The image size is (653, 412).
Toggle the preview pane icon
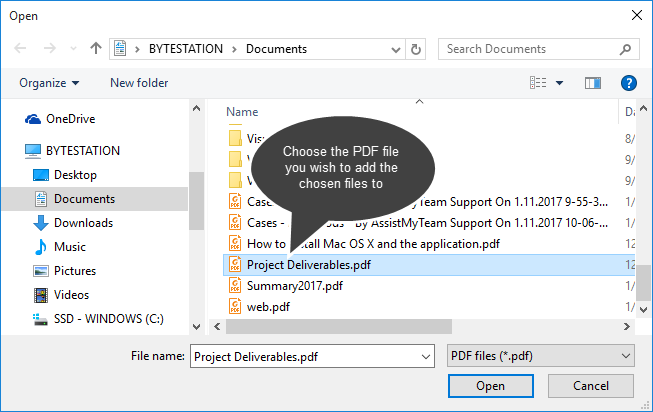(592, 83)
